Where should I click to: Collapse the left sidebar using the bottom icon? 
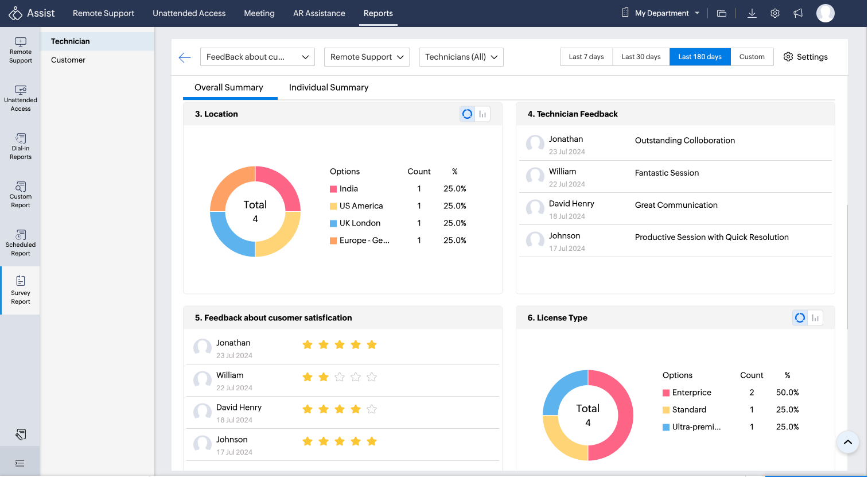20,463
